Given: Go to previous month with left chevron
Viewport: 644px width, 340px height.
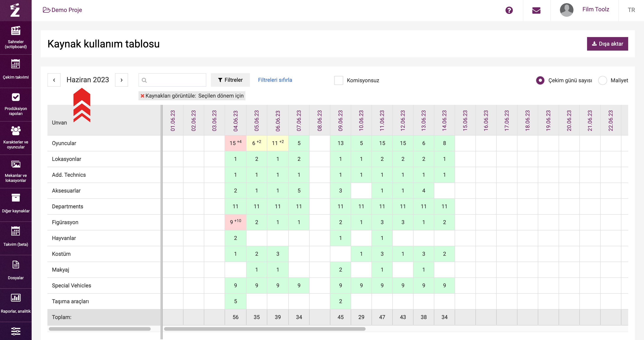Looking at the screenshot, I should tap(54, 80).
